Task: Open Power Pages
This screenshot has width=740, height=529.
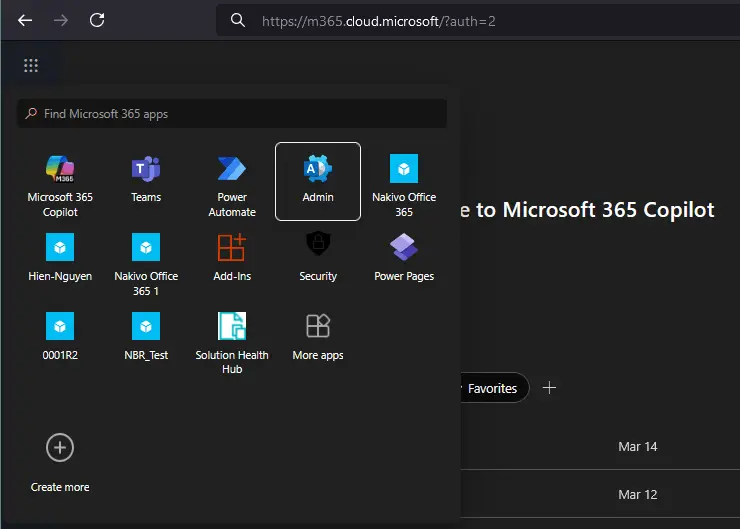Action: [404, 258]
